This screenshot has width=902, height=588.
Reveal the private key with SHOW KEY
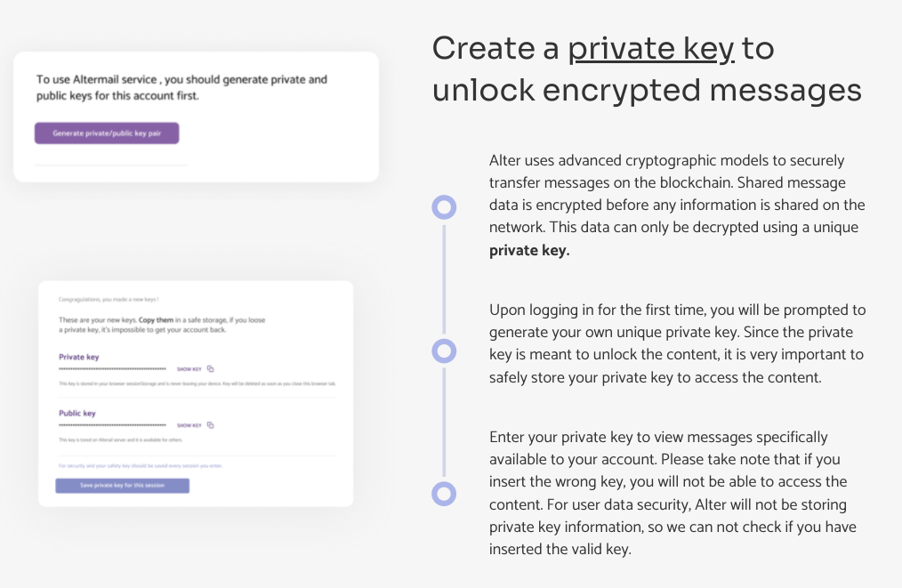pos(189,368)
